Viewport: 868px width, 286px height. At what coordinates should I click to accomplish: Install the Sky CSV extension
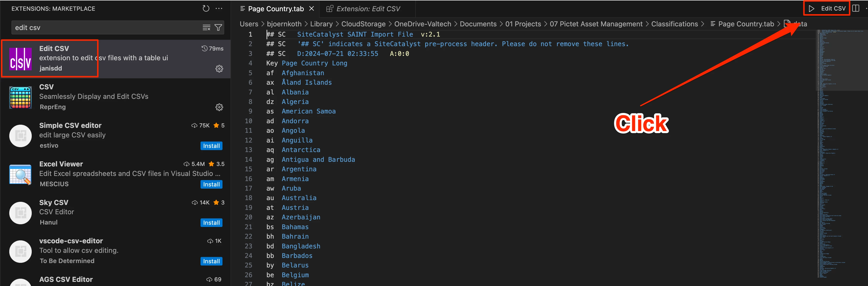211,223
